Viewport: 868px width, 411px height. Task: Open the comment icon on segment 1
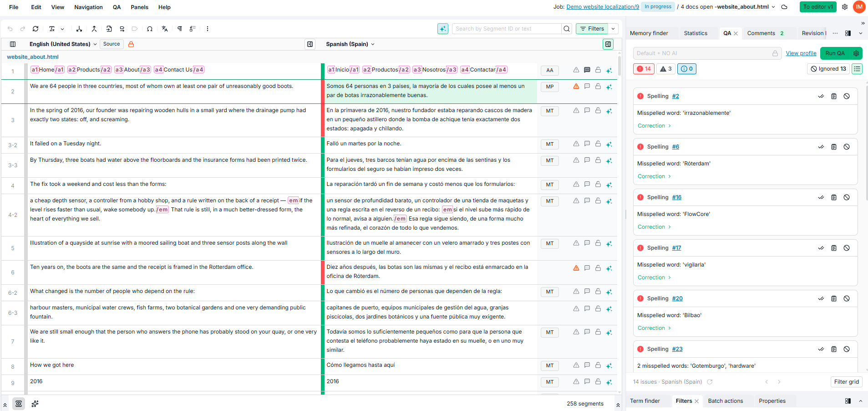[x=587, y=70]
